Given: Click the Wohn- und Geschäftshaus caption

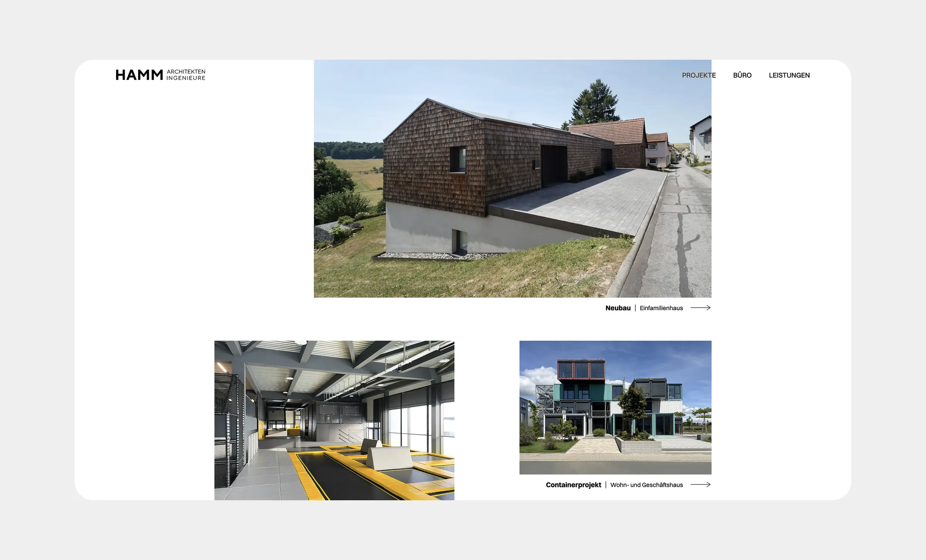Looking at the screenshot, I should 646,485.
